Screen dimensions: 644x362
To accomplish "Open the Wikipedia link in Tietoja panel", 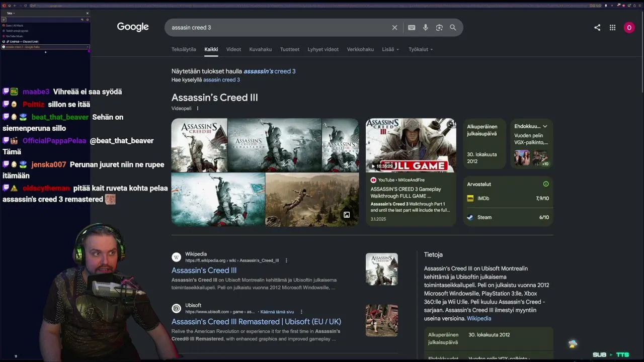I will pyautogui.click(x=479, y=318).
